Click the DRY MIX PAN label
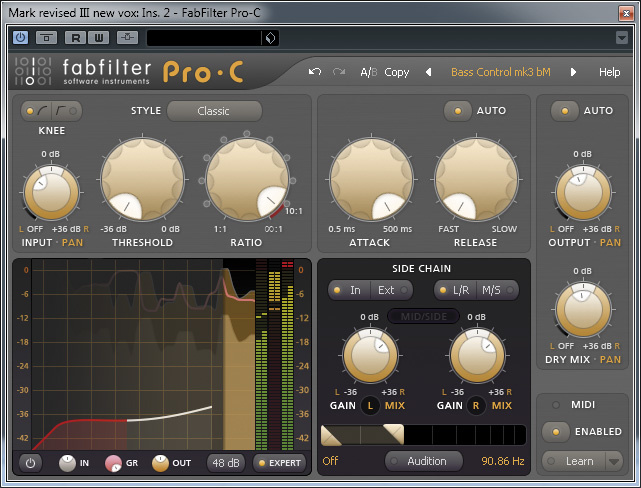Viewport: 641px width, 488px height. 610,360
